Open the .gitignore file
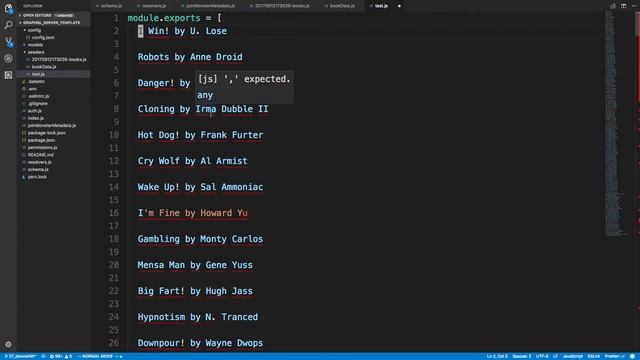Viewport: 640px width, 360px height. coord(38,104)
